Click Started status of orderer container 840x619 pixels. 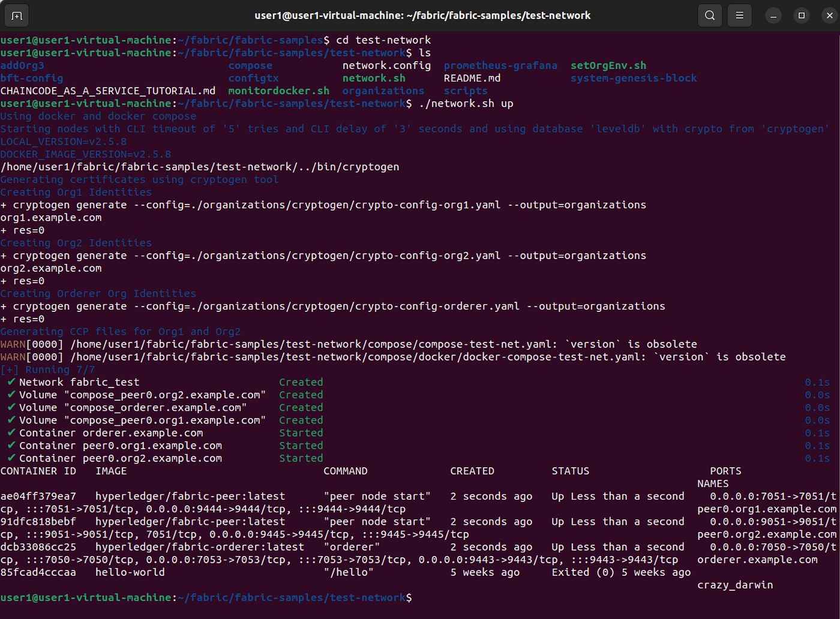301,433
